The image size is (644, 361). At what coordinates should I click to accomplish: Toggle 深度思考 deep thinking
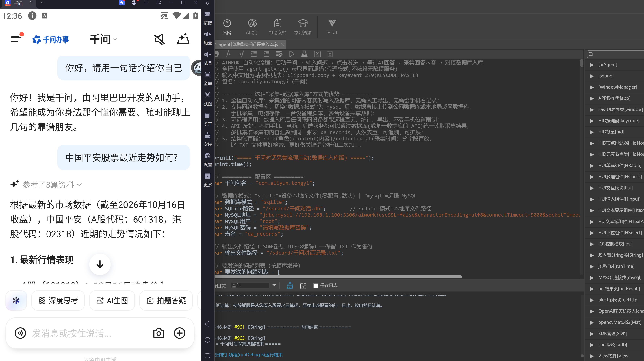[x=58, y=300]
